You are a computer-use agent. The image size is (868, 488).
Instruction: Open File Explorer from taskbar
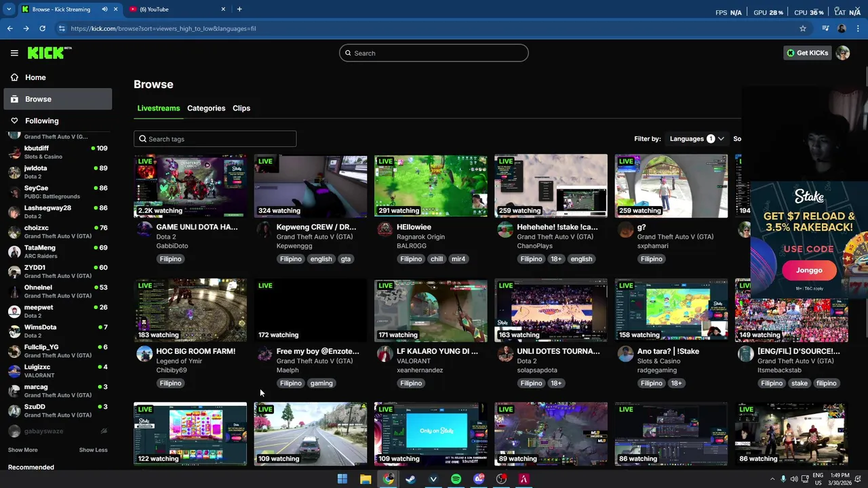[x=366, y=479]
